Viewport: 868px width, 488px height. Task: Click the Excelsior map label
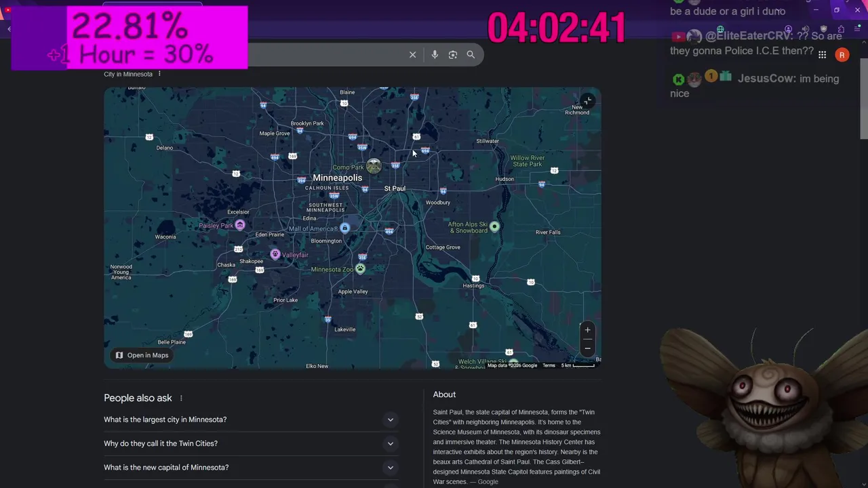coord(238,211)
